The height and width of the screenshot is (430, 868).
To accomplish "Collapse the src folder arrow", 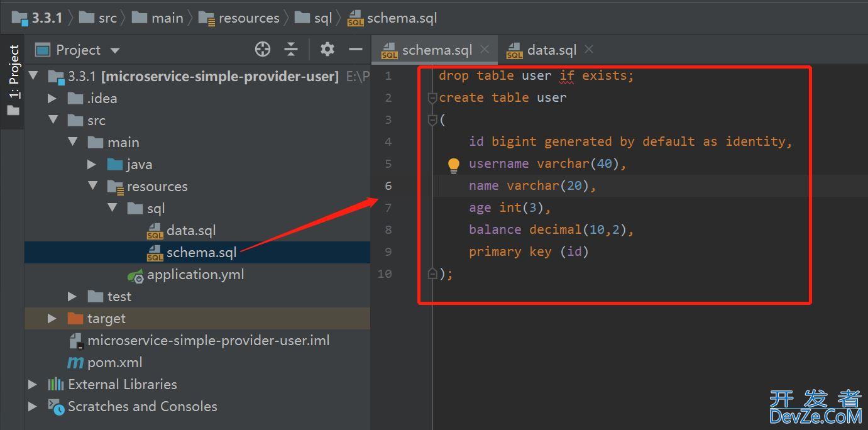I will [x=53, y=121].
